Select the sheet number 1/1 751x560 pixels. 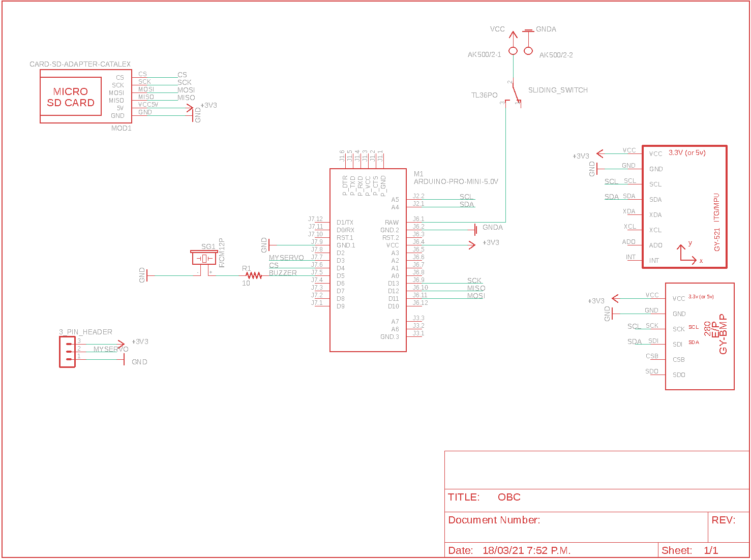(711, 550)
